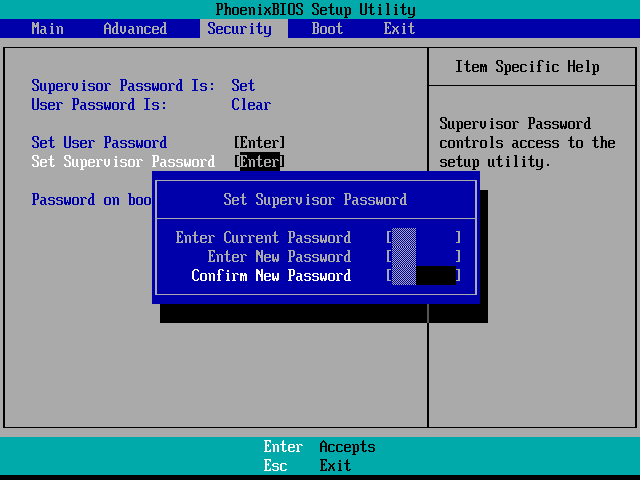The width and height of the screenshot is (640, 480).
Task: Click the Confirm New Password field
Action: pyautogui.click(x=424, y=276)
